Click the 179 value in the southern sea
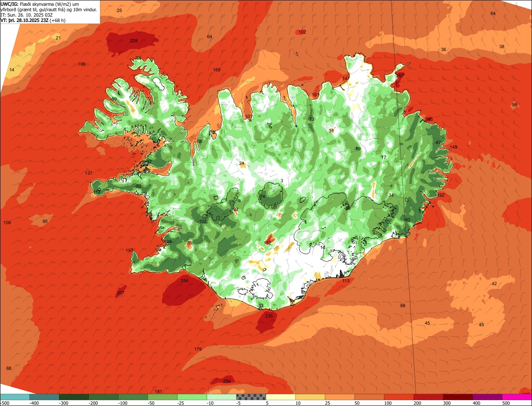 (x=198, y=349)
